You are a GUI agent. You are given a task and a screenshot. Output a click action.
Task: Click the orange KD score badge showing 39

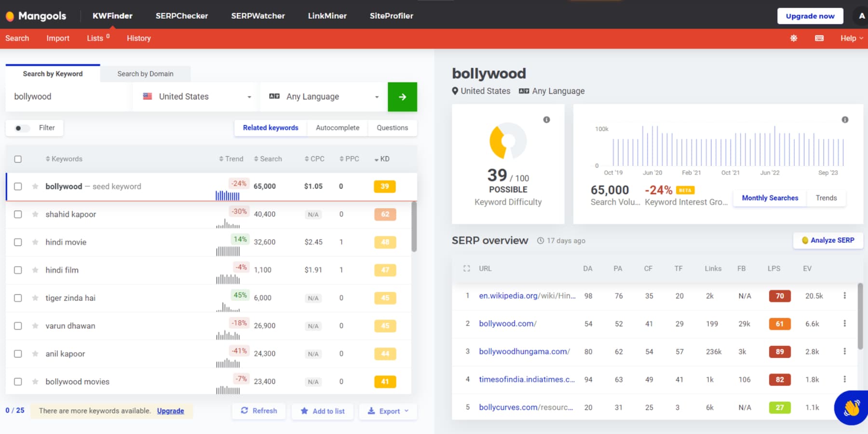click(384, 186)
